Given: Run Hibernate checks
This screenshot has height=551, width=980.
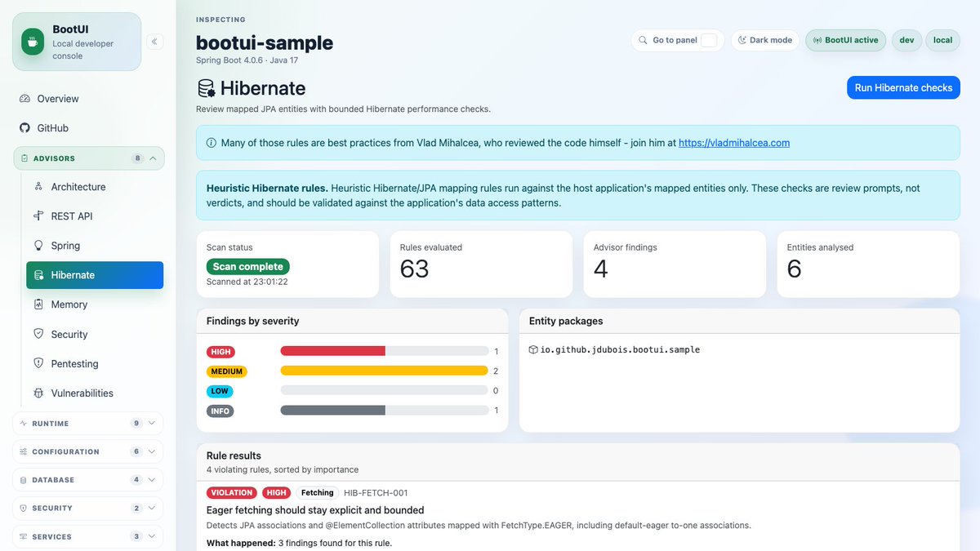Looking at the screenshot, I should 903,87.
